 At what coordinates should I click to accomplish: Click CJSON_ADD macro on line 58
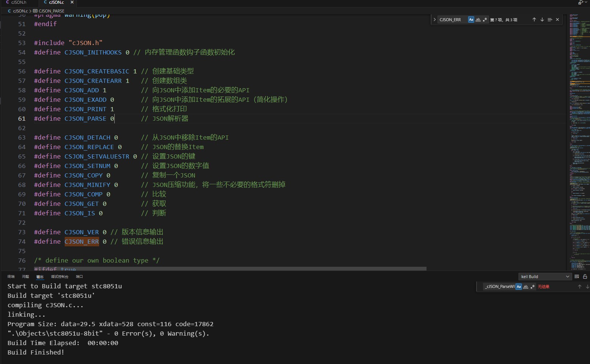pos(82,90)
